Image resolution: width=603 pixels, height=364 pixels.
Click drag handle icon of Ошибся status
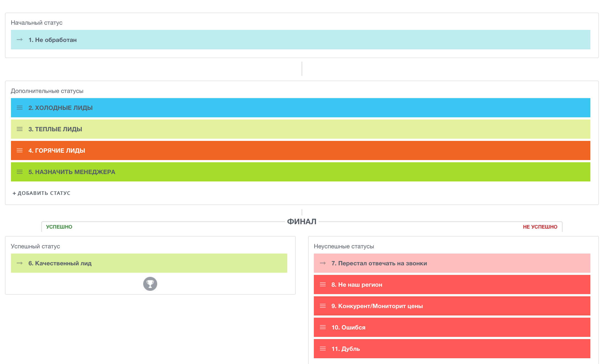tap(323, 327)
